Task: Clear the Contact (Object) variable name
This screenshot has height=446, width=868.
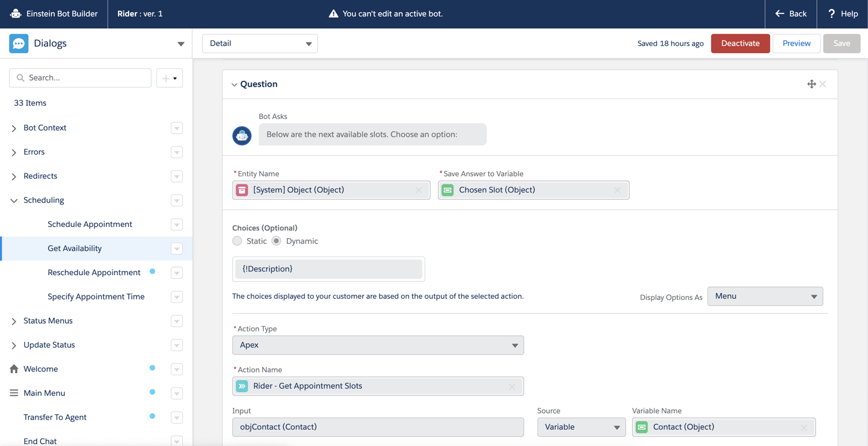Action: [804, 427]
